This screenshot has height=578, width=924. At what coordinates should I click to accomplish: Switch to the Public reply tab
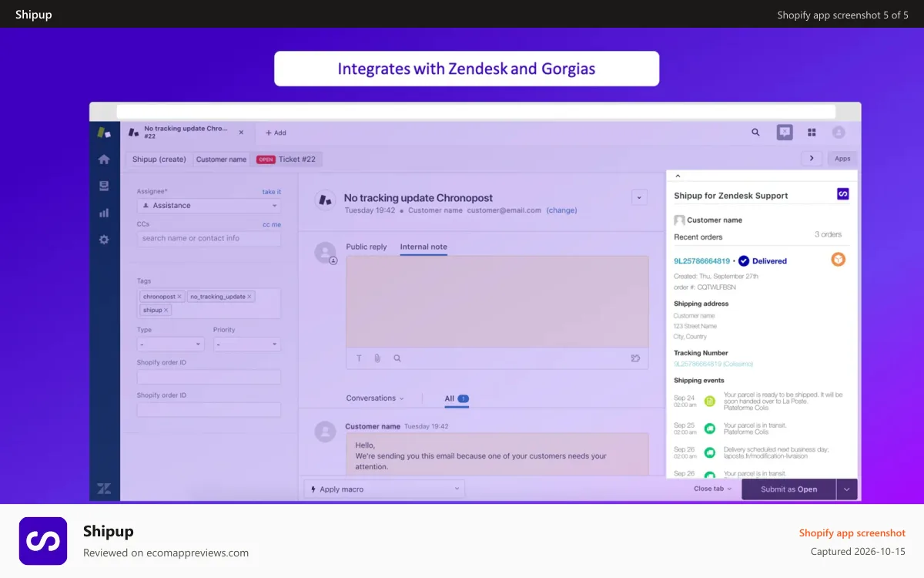click(x=367, y=247)
